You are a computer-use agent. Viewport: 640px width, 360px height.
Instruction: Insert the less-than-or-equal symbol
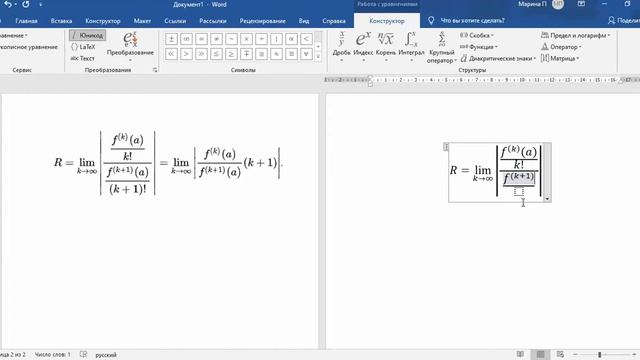click(216, 54)
